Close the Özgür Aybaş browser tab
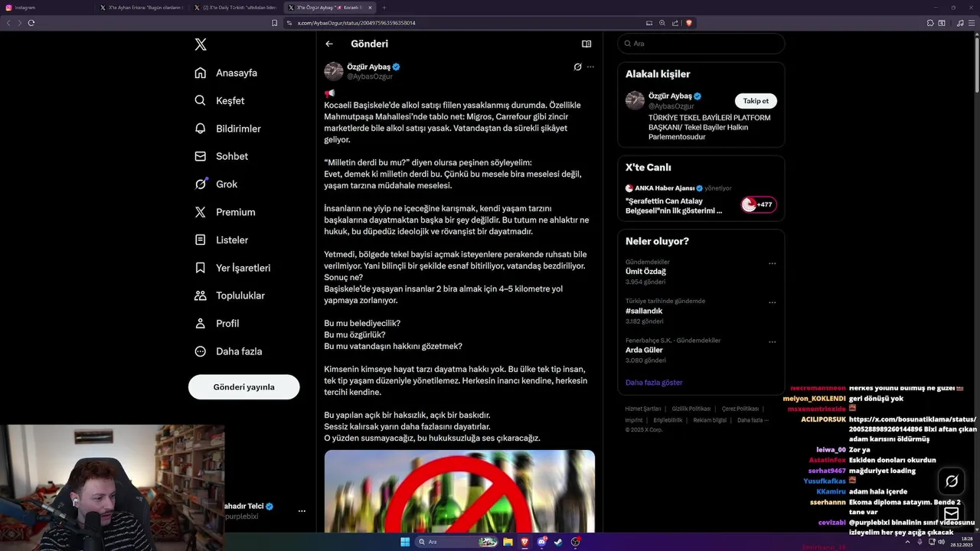Screen dimensions: 980x551 pos(371,8)
